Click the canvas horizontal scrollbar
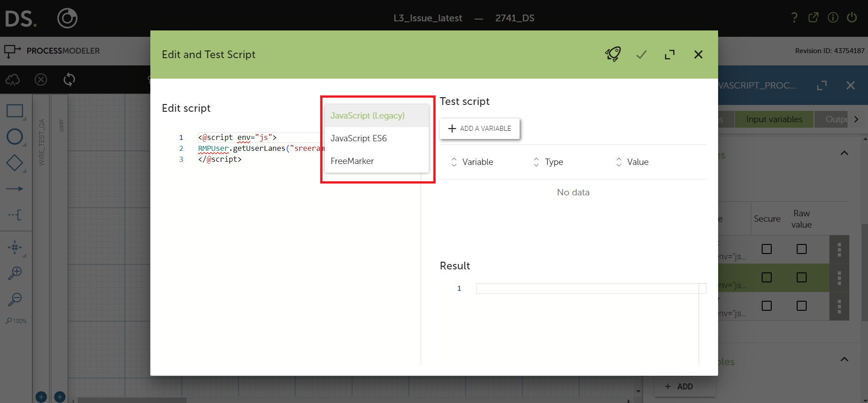 point(132,400)
